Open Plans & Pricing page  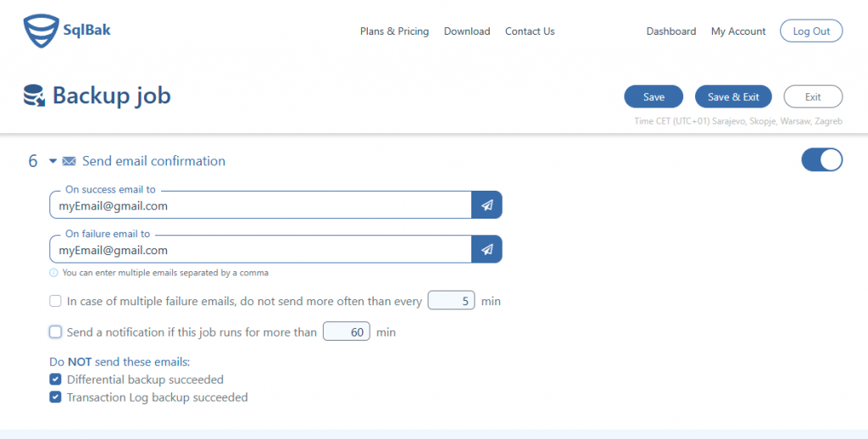pos(394,31)
